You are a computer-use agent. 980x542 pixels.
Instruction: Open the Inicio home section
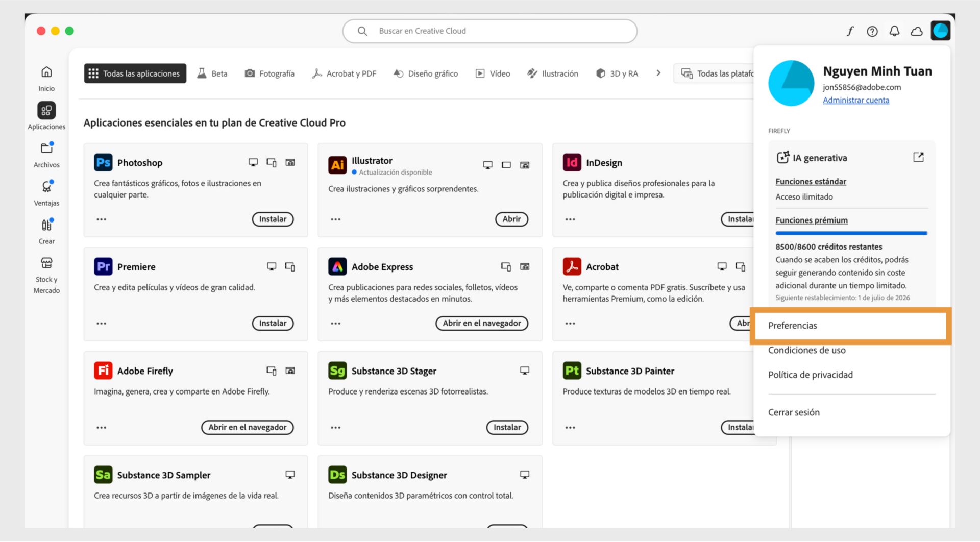click(46, 79)
